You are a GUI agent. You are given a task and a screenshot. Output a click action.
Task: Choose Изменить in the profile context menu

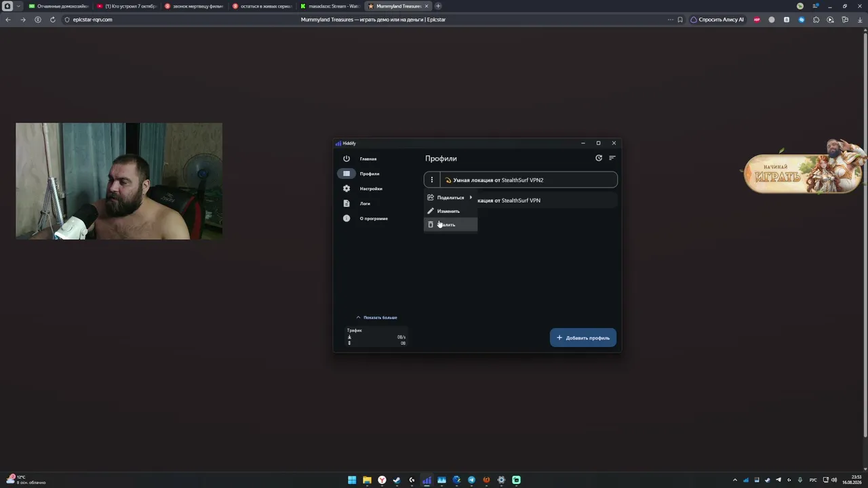point(450,211)
